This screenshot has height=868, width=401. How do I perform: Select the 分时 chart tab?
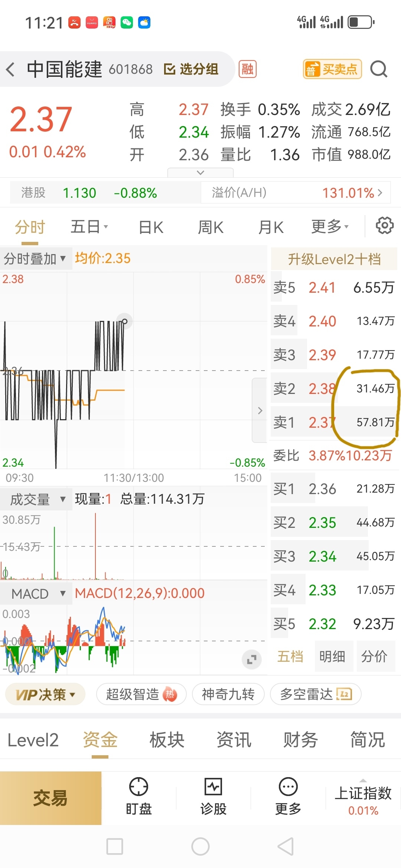30,227
